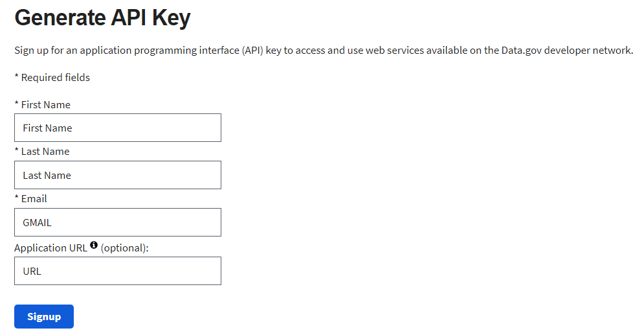Click the "(optional):" text

click(x=125, y=248)
